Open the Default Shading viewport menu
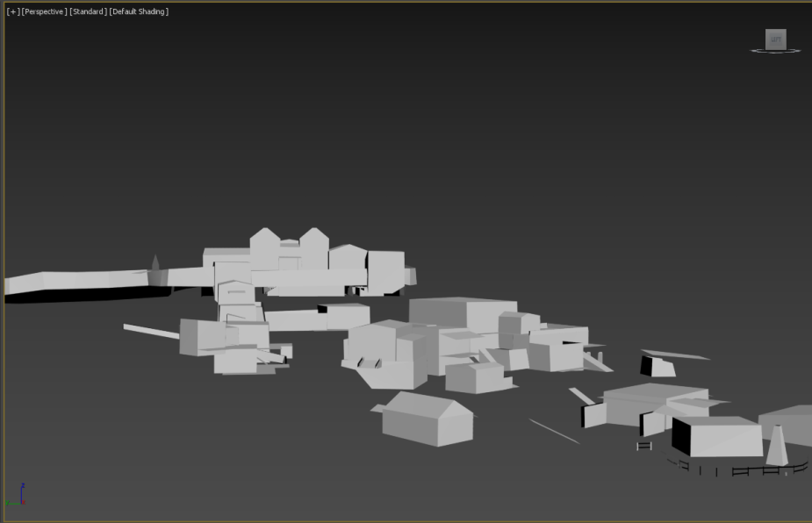The image size is (812, 523). 139,11
